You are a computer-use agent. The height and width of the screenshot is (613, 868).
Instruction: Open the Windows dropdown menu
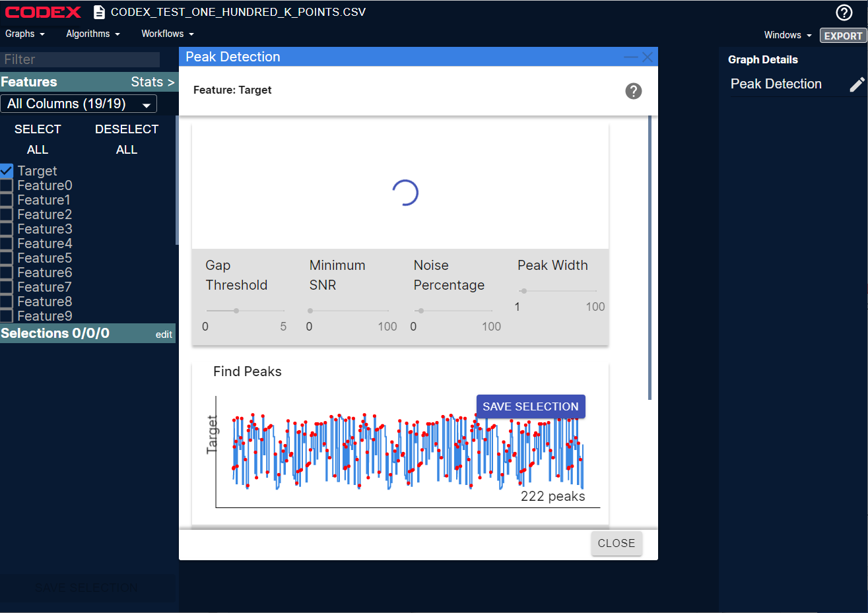[788, 35]
